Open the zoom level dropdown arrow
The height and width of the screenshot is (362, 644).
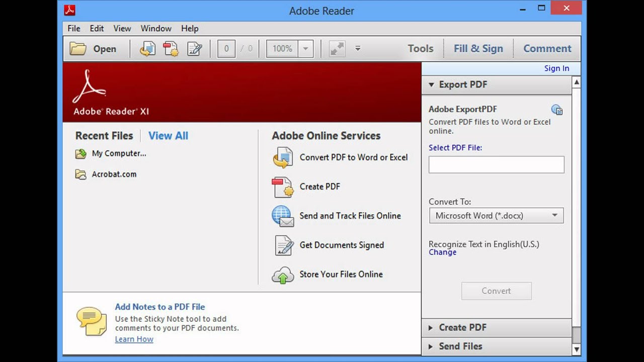coord(305,49)
